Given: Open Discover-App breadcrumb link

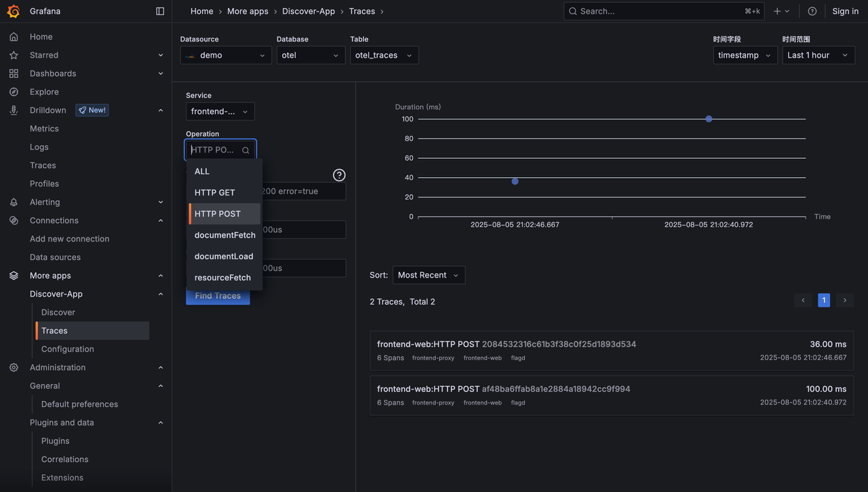Looking at the screenshot, I should (309, 11).
